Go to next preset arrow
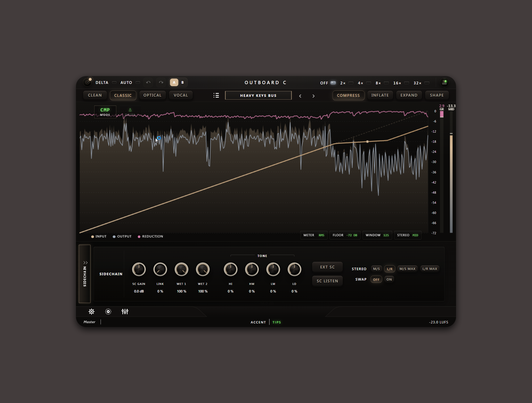The width and height of the screenshot is (532, 403). 313,96
